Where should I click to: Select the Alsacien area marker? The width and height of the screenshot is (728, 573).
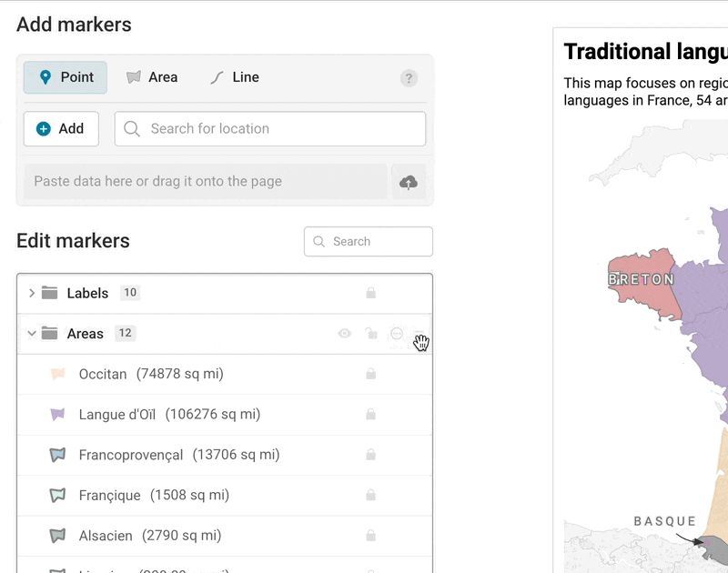click(225, 536)
